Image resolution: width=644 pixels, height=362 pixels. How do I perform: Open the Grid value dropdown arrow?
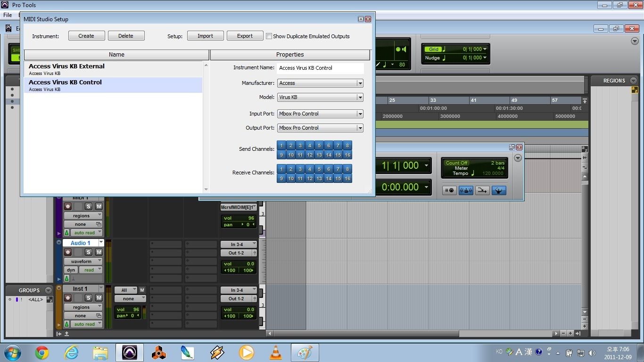485,49
